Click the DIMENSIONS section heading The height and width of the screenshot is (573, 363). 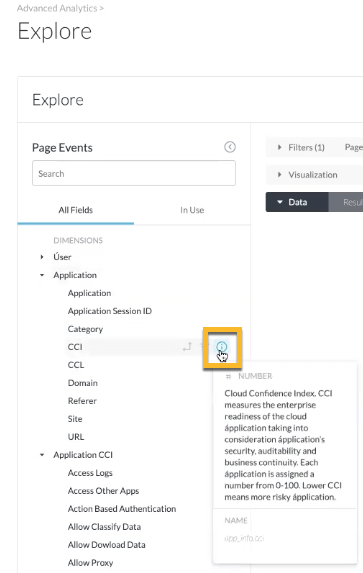pyautogui.click(x=78, y=240)
